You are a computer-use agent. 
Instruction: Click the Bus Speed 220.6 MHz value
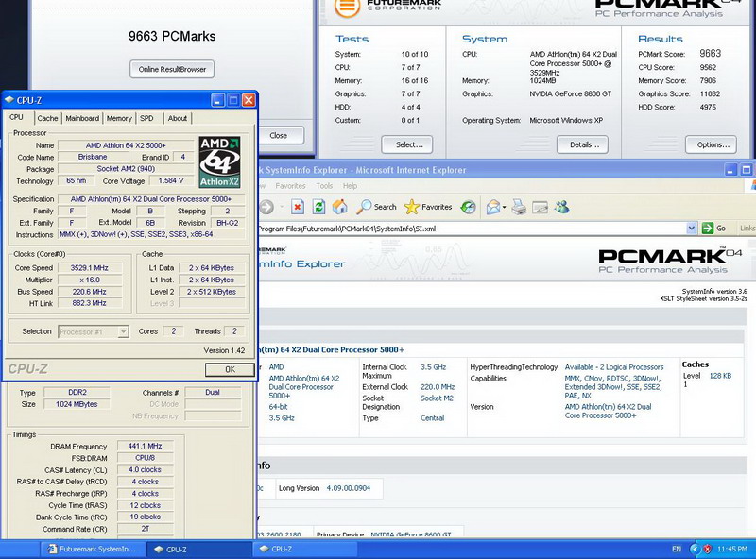90,292
